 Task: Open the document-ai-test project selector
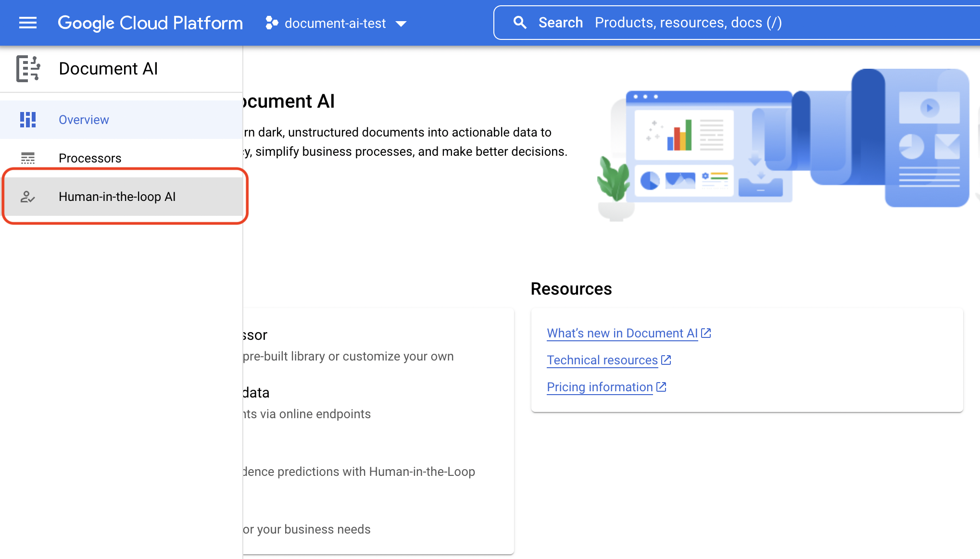coord(335,23)
